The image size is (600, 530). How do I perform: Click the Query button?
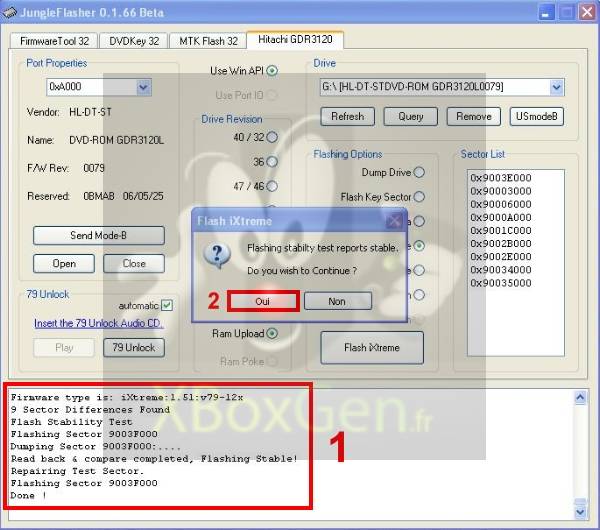click(x=411, y=116)
